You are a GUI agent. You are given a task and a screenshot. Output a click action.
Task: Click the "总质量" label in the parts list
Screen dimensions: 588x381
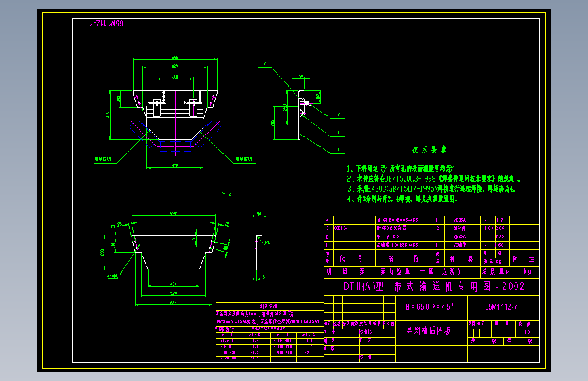click(x=494, y=271)
